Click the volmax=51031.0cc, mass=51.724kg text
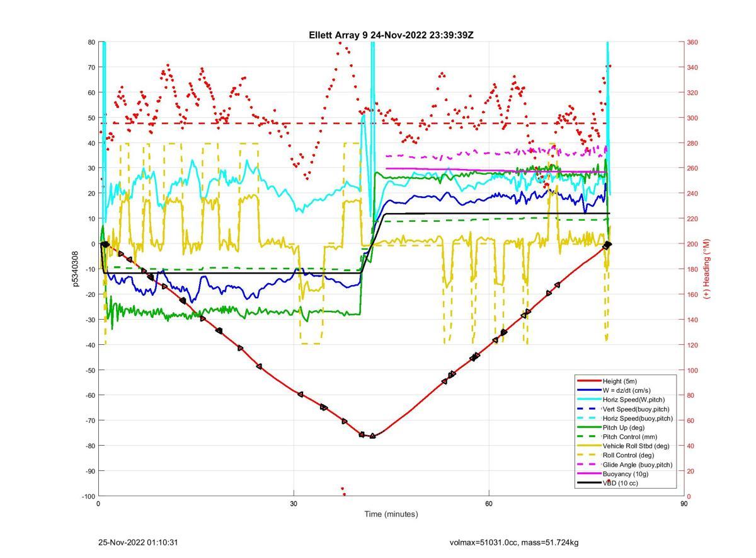Image resolution: width=756 pixels, height=558 pixels. (514, 542)
